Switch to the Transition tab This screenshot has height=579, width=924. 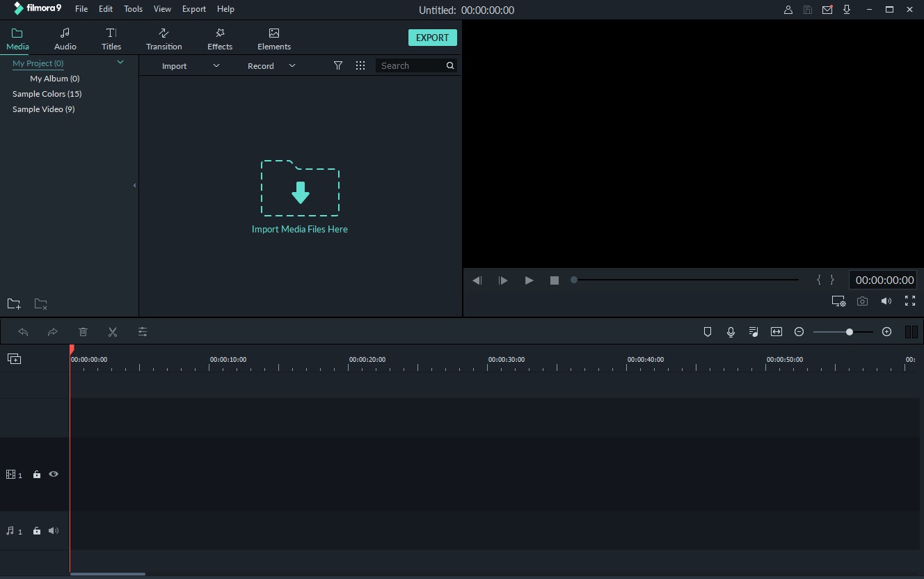click(164, 39)
